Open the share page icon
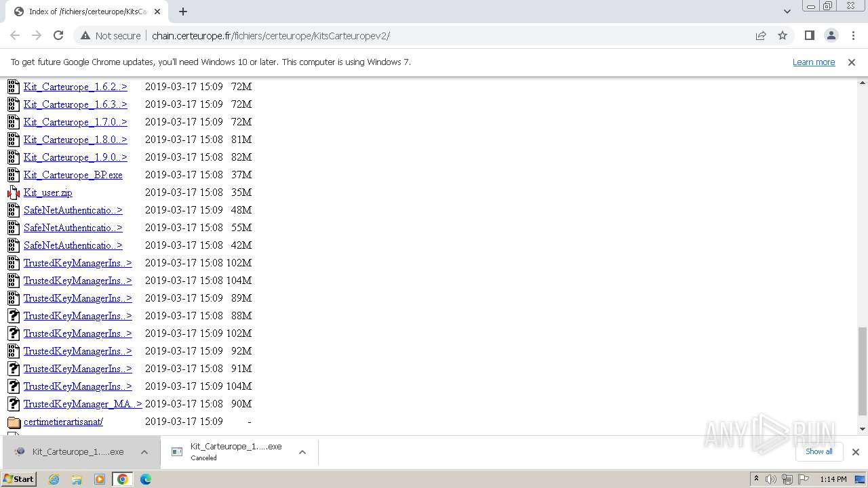Image resolution: width=868 pixels, height=488 pixels. [761, 35]
